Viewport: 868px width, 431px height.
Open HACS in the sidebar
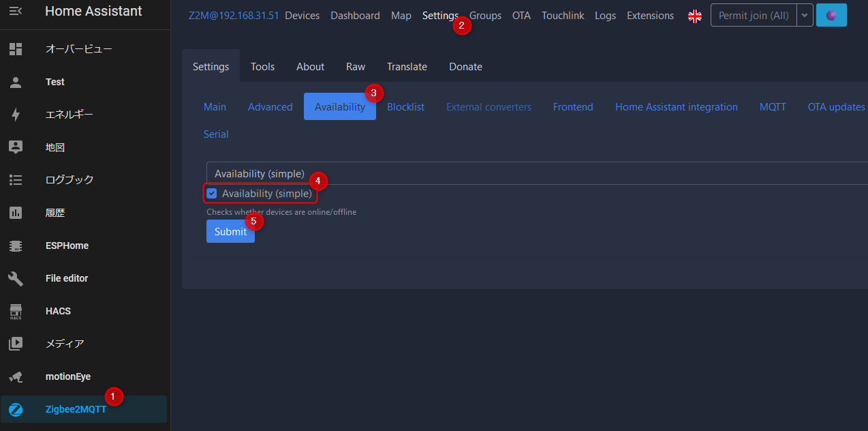(85, 311)
